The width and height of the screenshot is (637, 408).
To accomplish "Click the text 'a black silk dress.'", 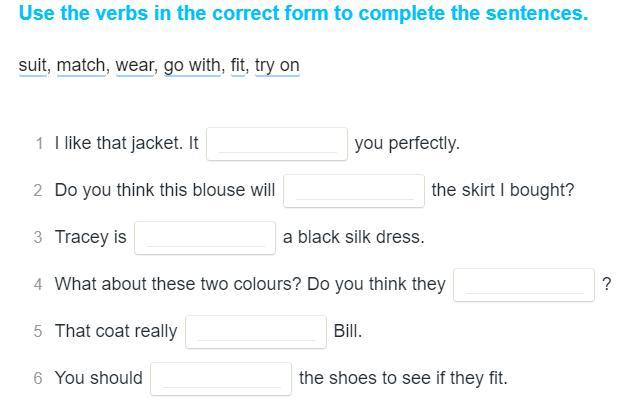I will point(354,237).
